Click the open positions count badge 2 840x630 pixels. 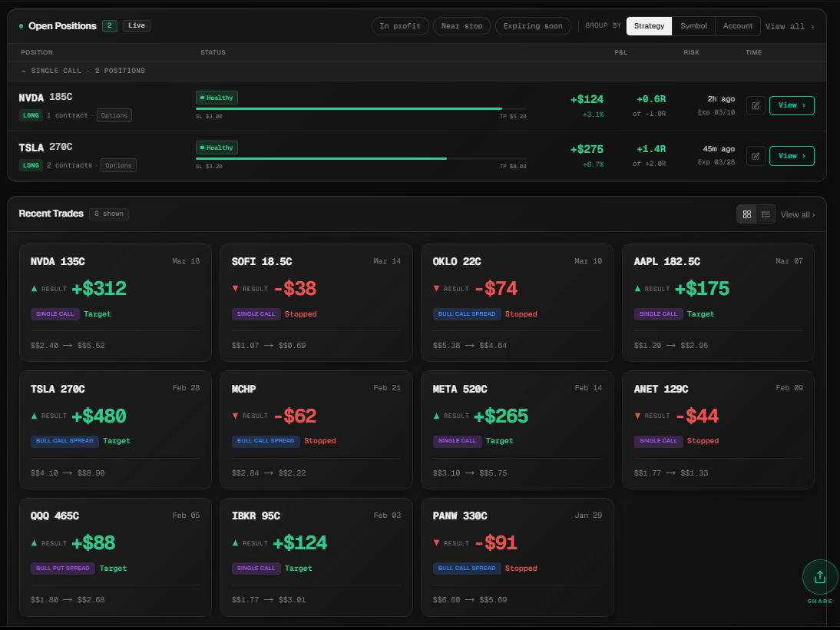(110, 25)
